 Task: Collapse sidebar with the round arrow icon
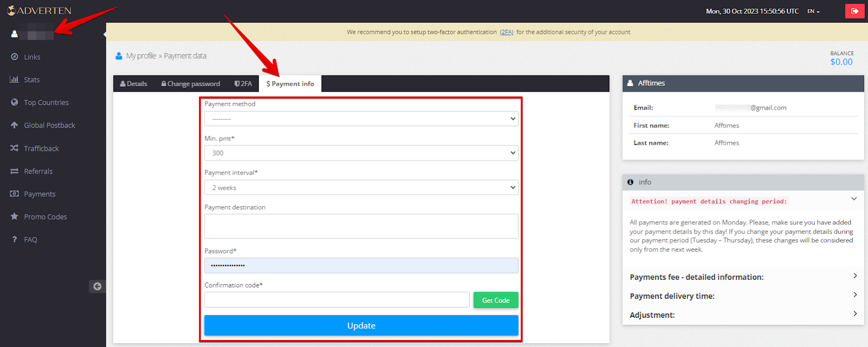97,286
